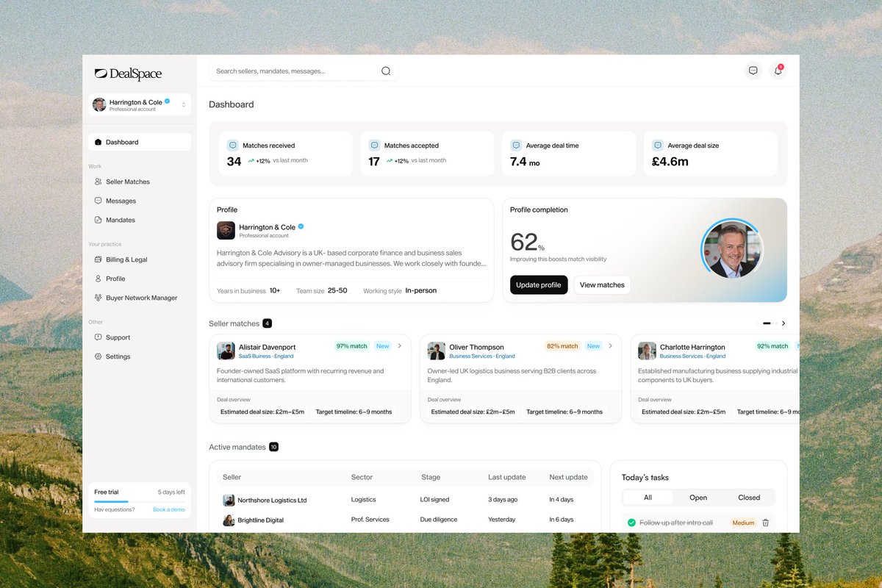Click the Next update column header
This screenshot has height=588, width=882.
click(x=569, y=477)
